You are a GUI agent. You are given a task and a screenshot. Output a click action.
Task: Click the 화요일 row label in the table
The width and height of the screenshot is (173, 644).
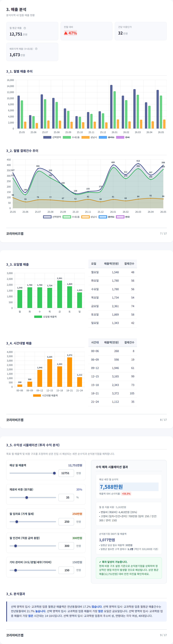(x=95, y=281)
